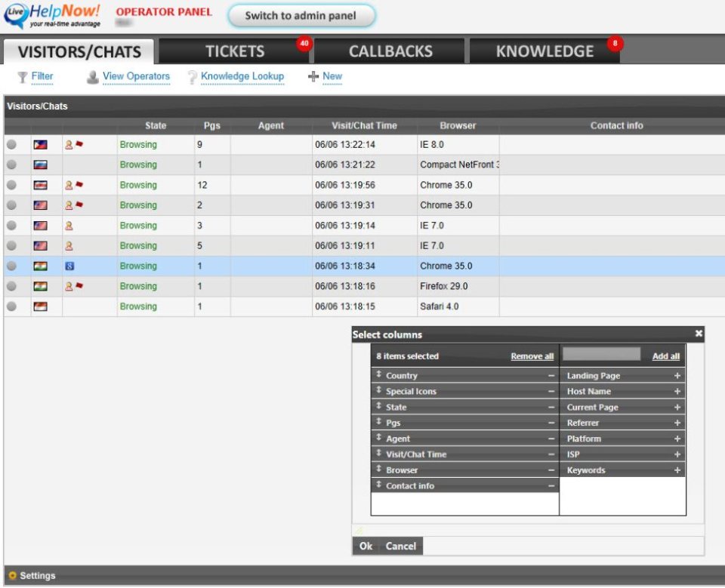Add the Platform column with its plus sign
This screenshot has height=588, width=725.
point(678,438)
